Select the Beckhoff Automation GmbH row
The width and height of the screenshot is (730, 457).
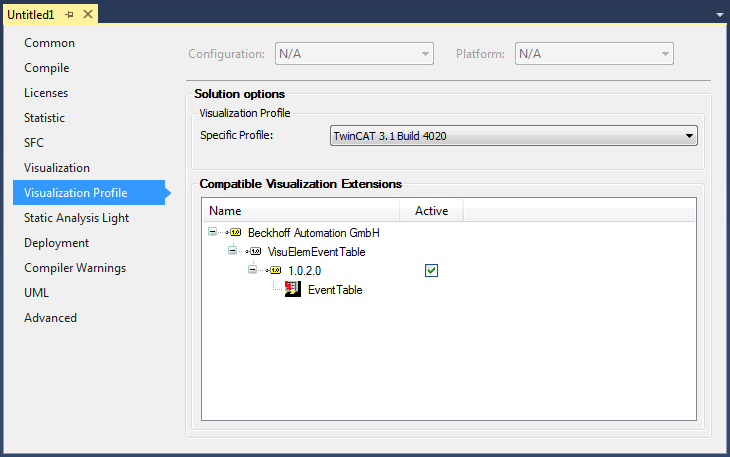click(x=313, y=233)
